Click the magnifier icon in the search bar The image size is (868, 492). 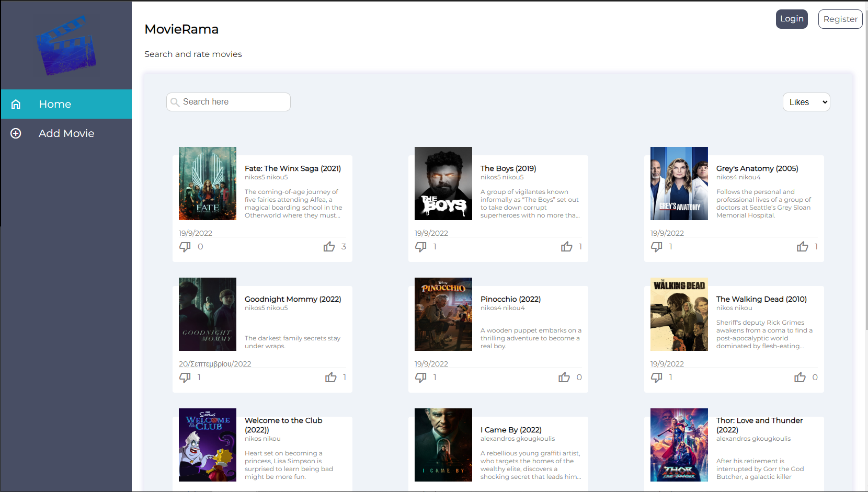[x=175, y=102]
